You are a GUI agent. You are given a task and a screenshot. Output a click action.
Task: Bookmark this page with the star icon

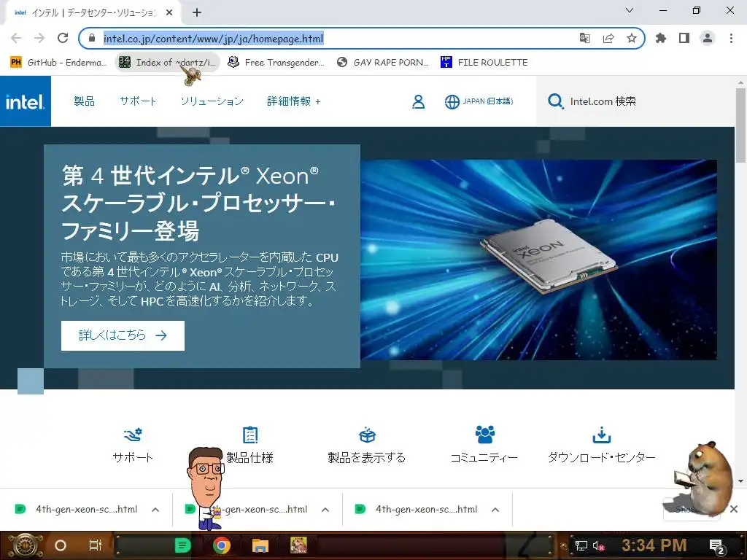click(632, 38)
